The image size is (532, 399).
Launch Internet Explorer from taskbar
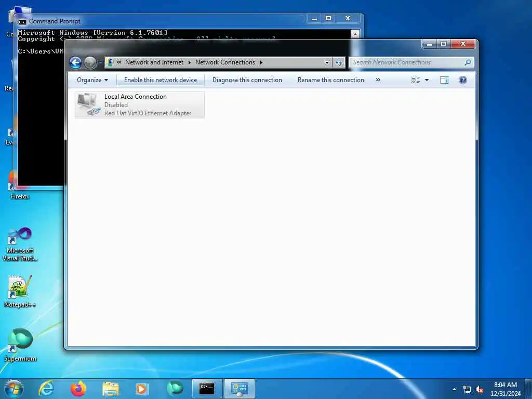(46, 389)
